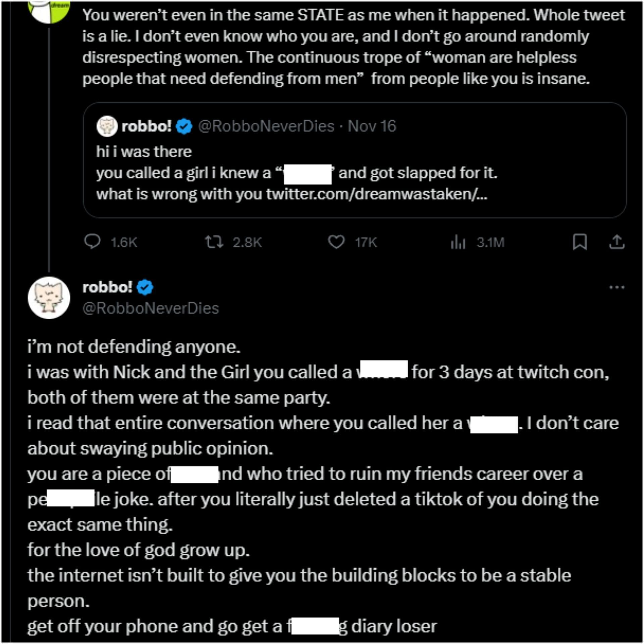Click the Nov 16 timestamp in quote

tap(372, 126)
